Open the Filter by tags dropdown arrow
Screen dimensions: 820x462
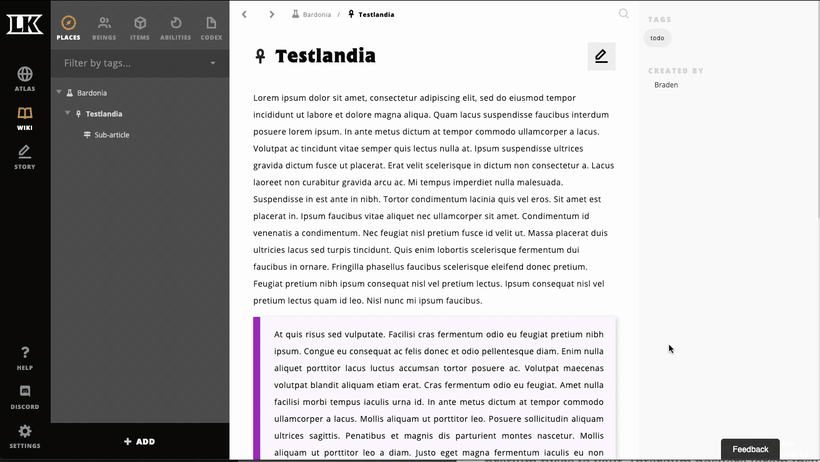[x=213, y=63]
